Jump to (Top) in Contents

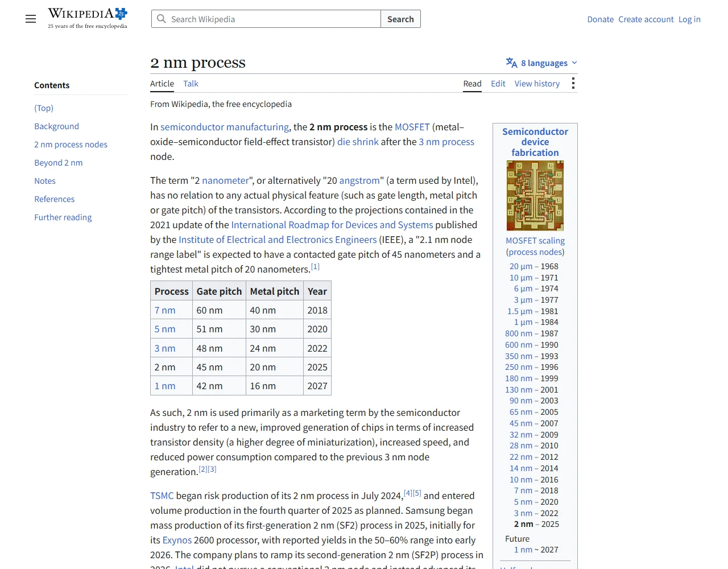click(44, 108)
